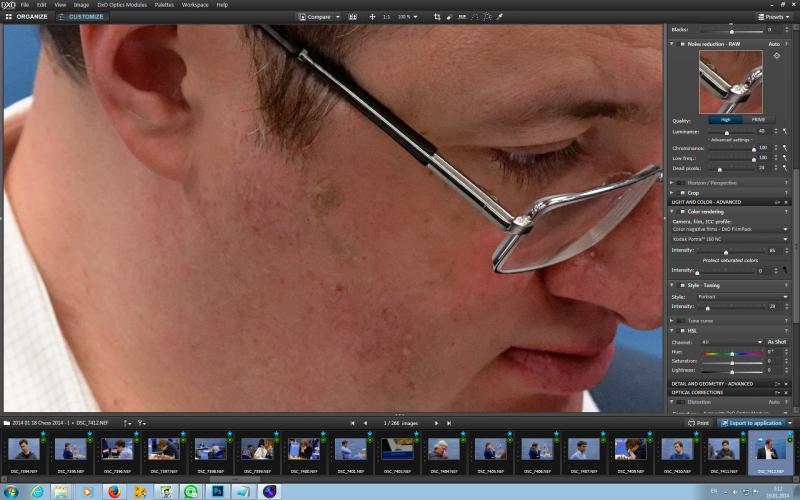Viewport: 800px width, 500px height.
Task: Select the pan/move hand tool
Action: tap(372, 17)
